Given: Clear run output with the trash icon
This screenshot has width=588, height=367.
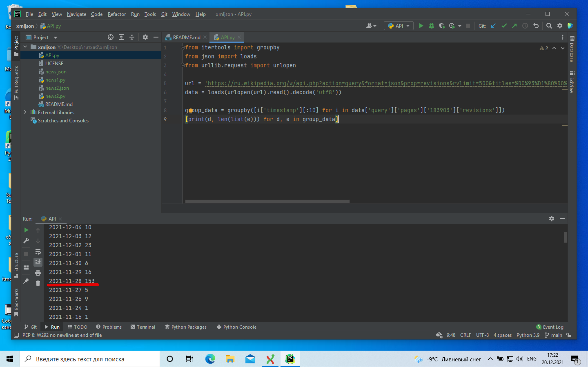Looking at the screenshot, I should click(38, 283).
